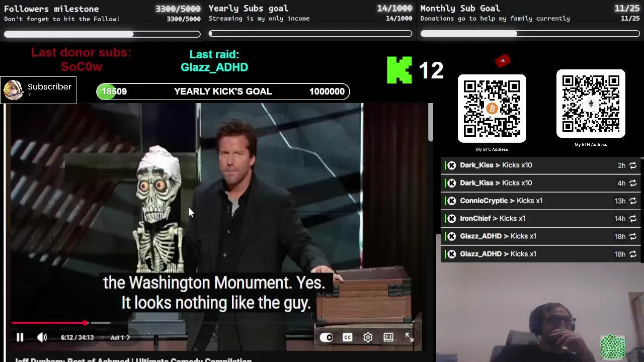
Task: Click the Kick icon on the ConnieCryptic row
Action: 452,201
